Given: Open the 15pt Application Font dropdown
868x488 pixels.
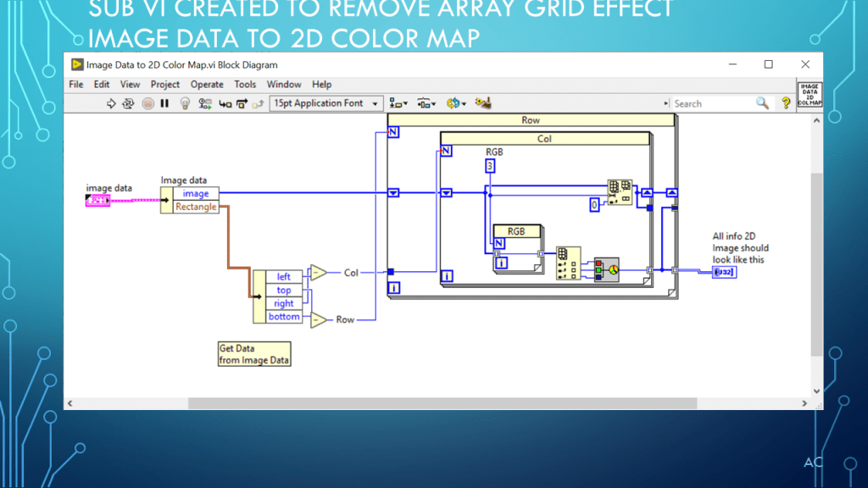Looking at the screenshot, I should click(x=326, y=103).
